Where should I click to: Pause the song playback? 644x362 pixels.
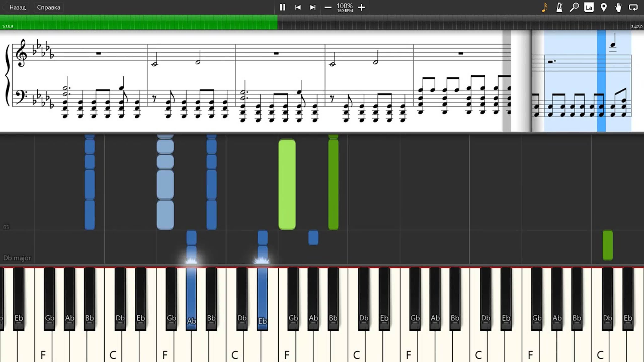(x=283, y=7)
